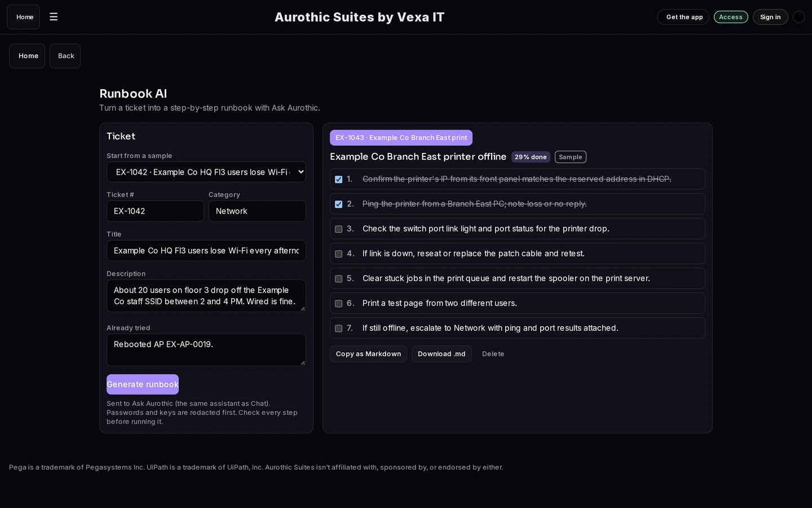Check step 7 escalate to Network

[338, 329]
